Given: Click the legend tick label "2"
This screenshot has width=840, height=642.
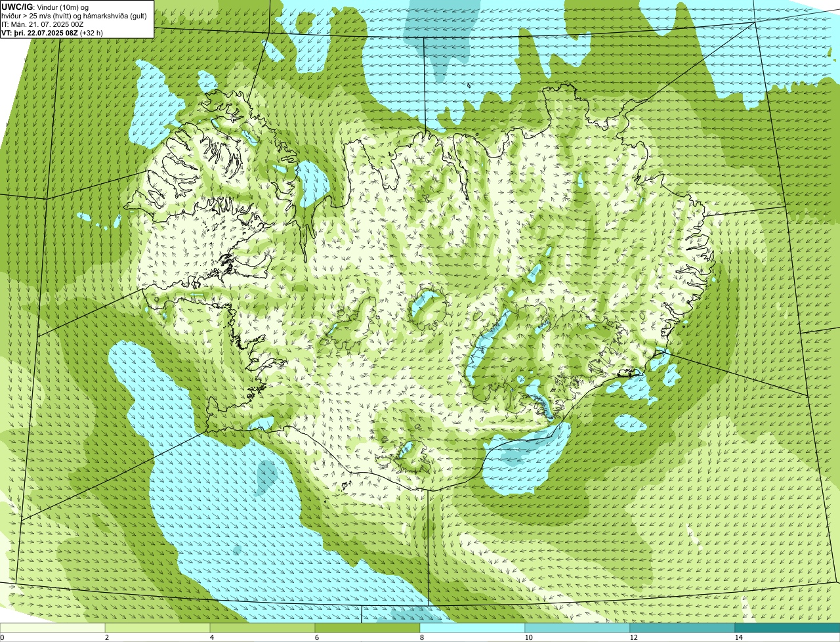Looking at the screenshot, I should click(106, 637).
